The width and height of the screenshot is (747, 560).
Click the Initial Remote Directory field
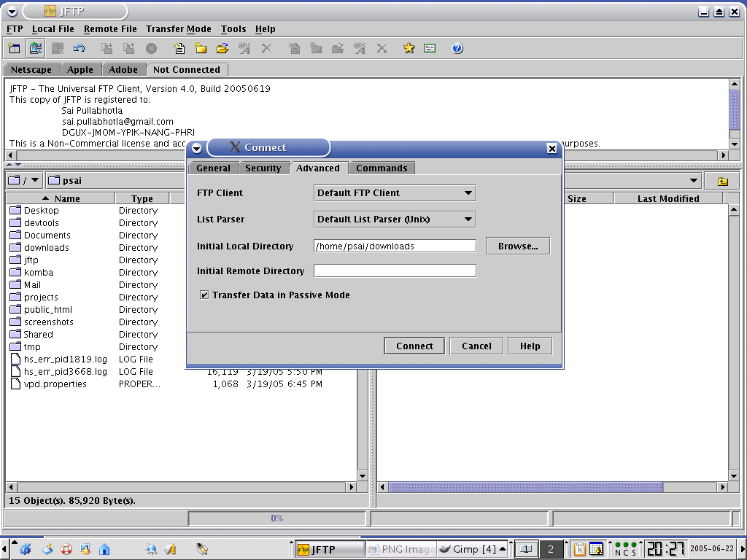pyautogui.click(x=395, y=271)
